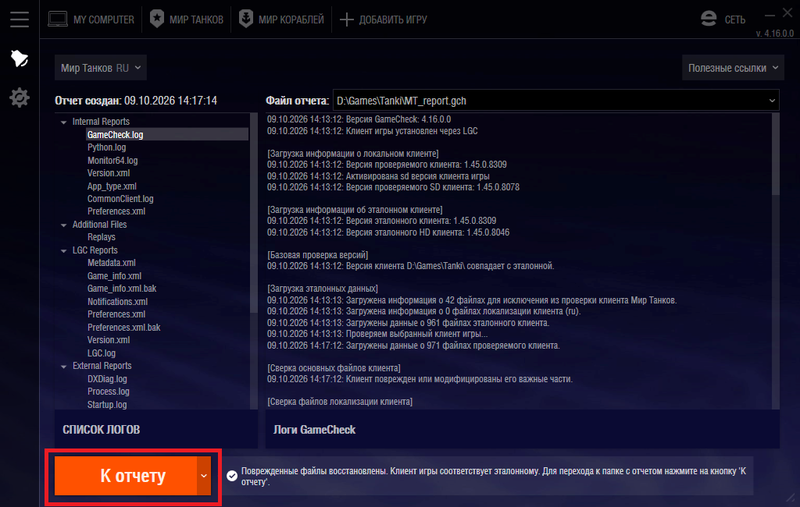The width and height of the screenshot is (800, 507).
Task: Open Version.xml under Internal Reports
Action: coord(108,173)
